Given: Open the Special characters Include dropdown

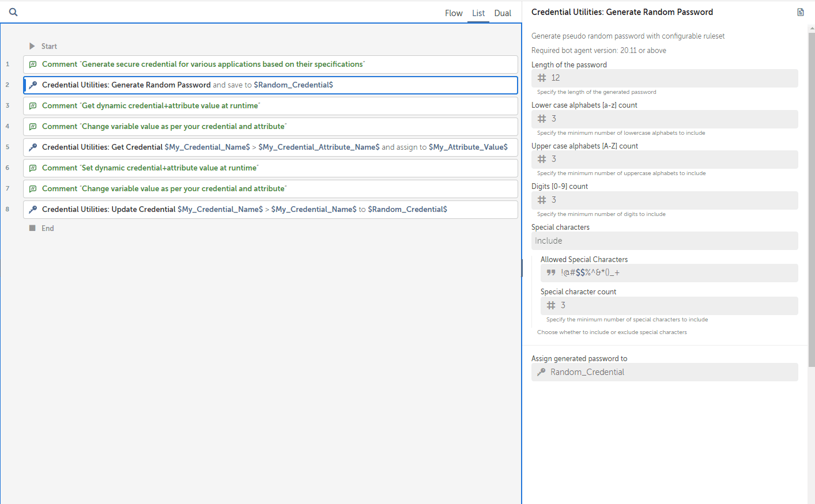Looking at the screenshot, I should (665, 241).
